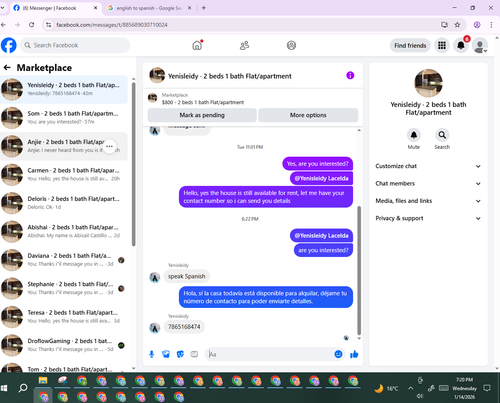Click the Mute bell icon
The width and height of the screenshot is (500, 403).
(414, 135)
